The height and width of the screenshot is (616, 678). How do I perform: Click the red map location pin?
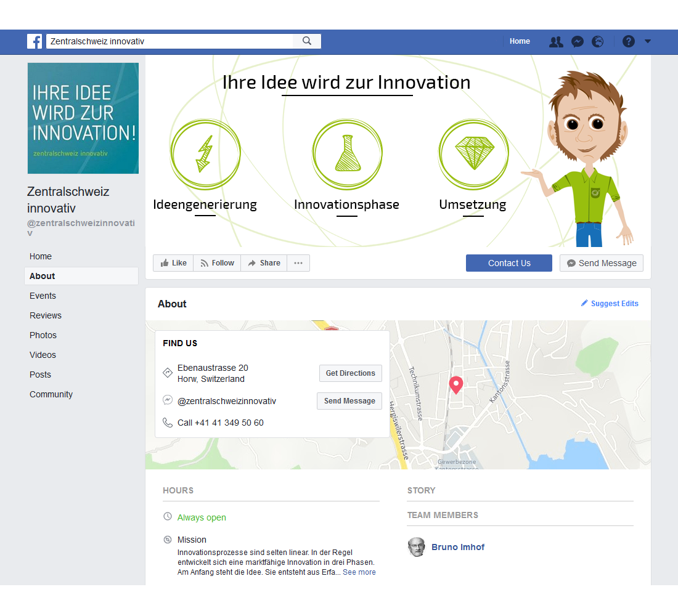455,385
